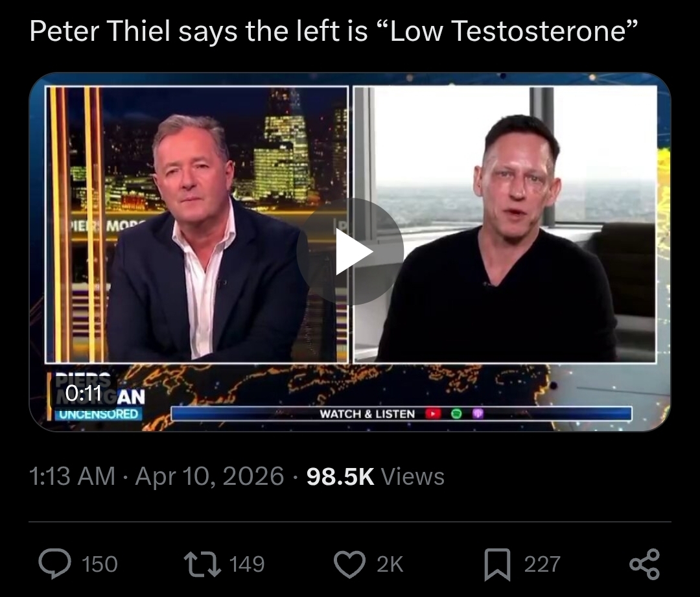
Task: Select the post text about Low Testosterone
Action: [x=333, y=31]
